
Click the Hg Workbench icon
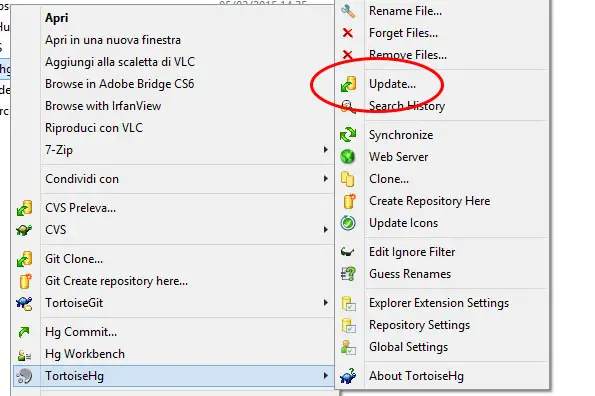tap(24, 354)
